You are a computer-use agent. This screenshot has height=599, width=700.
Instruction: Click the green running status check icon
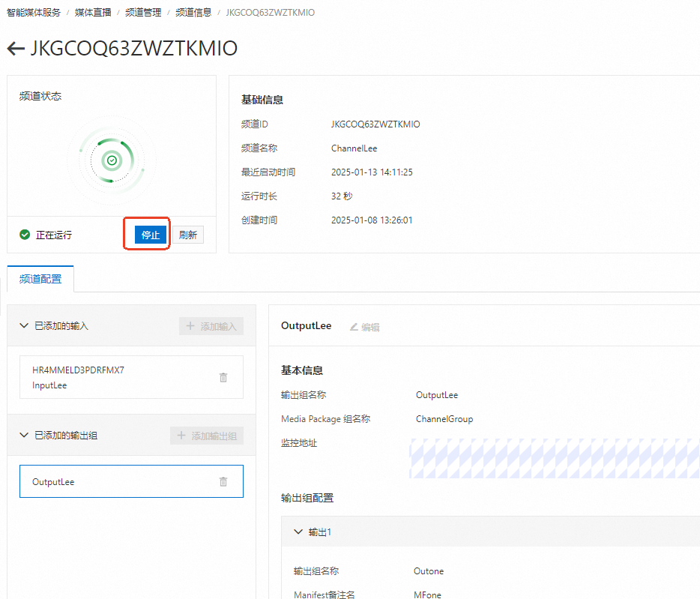pyautogui.click(x=25, y=235)
